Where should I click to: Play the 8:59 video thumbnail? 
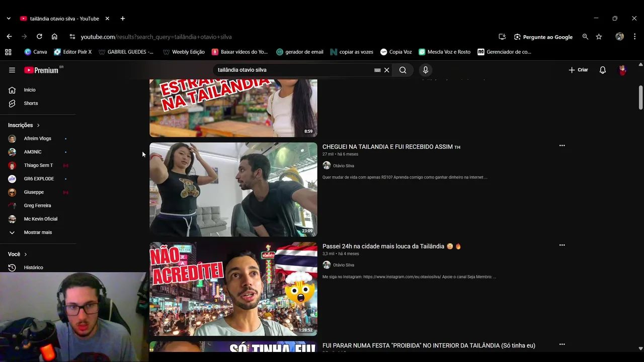click(x=233, y=108)
